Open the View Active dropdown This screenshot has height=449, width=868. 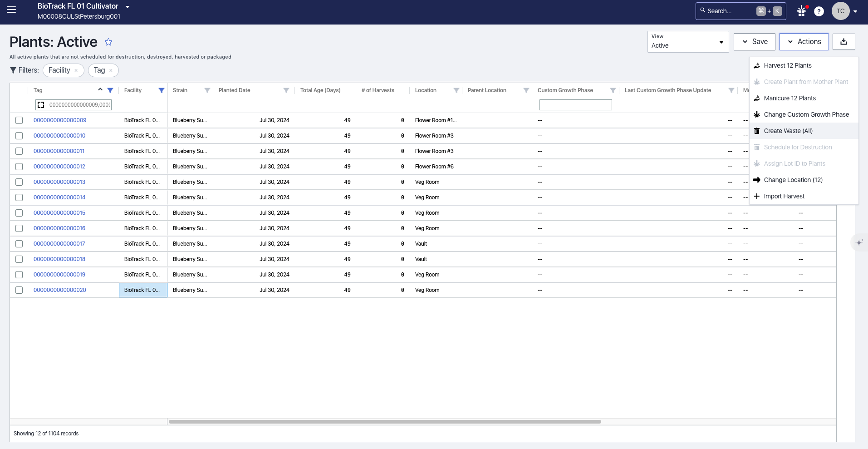pyautogui.click(x=688, y=42)
